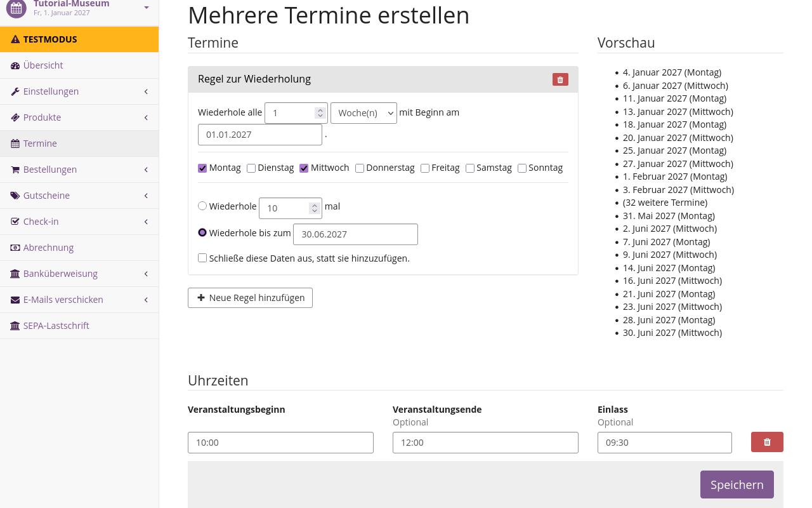Expand the Bestellungen sidebar submenu chevron
Screen dimensions: 812x508
tap(146, 170)
